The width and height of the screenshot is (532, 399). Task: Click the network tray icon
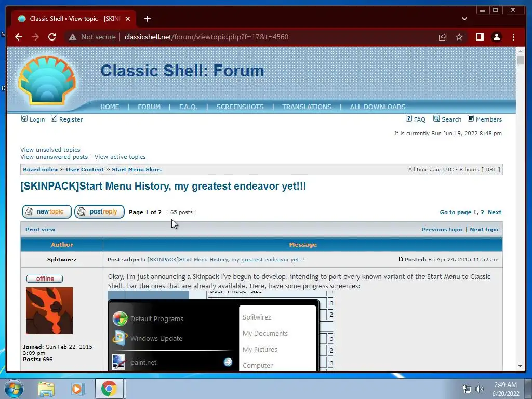[x=467, y=389]
